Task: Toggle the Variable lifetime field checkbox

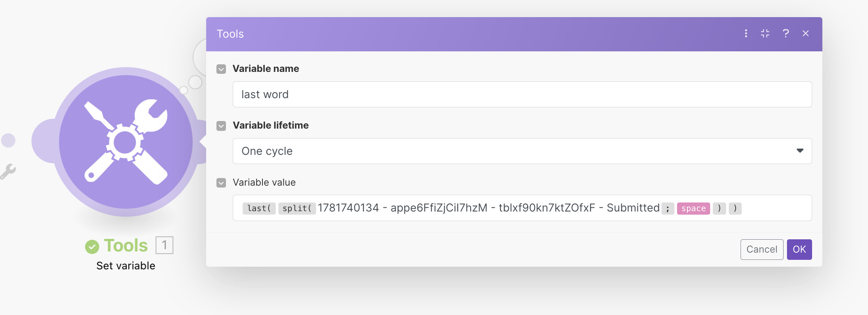Action: pyautogui.click(x=221, y=126)
